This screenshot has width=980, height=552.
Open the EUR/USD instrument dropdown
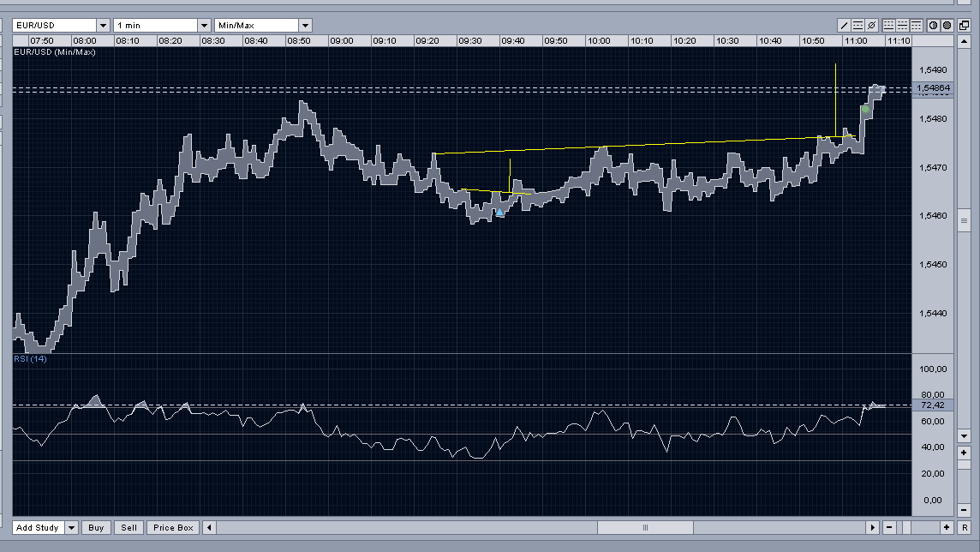click(x=103, y=26)
